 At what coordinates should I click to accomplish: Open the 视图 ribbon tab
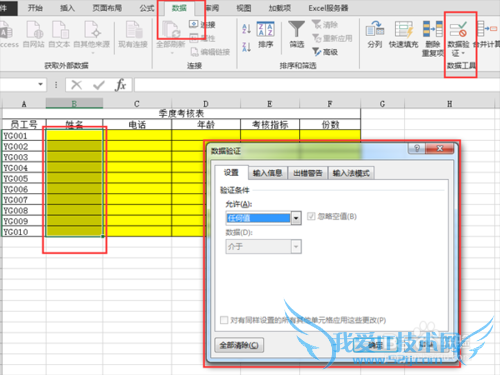click(244, 8)
